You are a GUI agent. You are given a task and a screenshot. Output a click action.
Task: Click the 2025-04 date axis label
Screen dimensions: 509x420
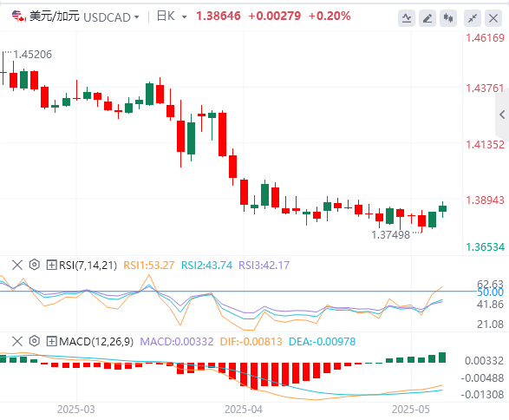244,410
